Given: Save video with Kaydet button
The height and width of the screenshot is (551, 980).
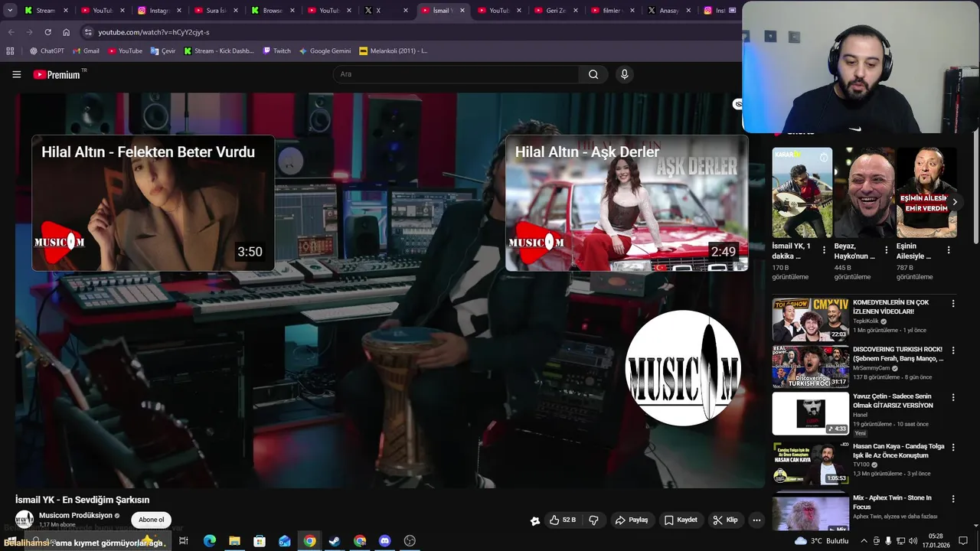Looking at the screenshot, I should pyautogui.click(x=681, y=520).
